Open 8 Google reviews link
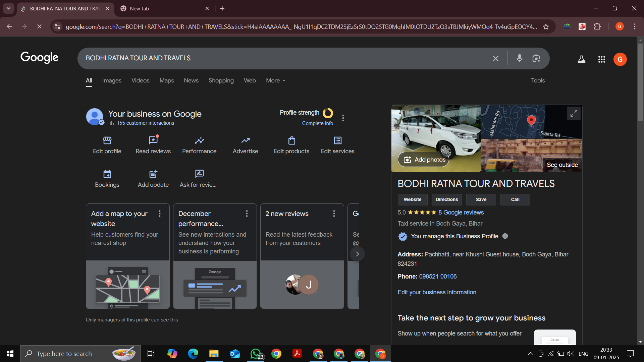The height and width of the screenshot is (362, 644). click(461, 213)
